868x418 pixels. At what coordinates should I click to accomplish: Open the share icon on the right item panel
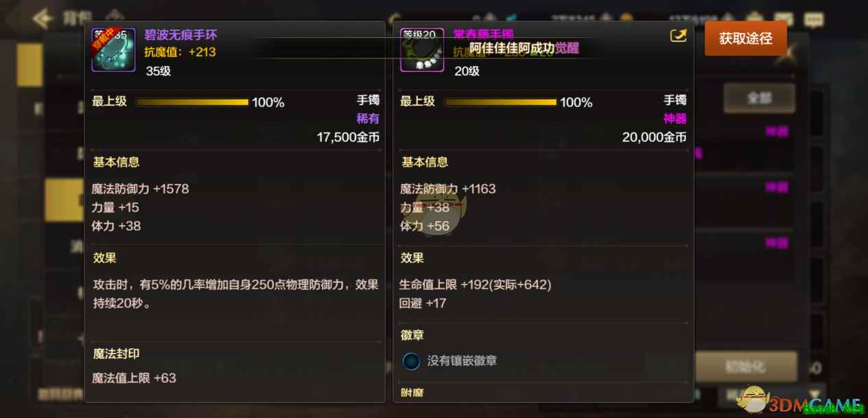click(678, 36)
